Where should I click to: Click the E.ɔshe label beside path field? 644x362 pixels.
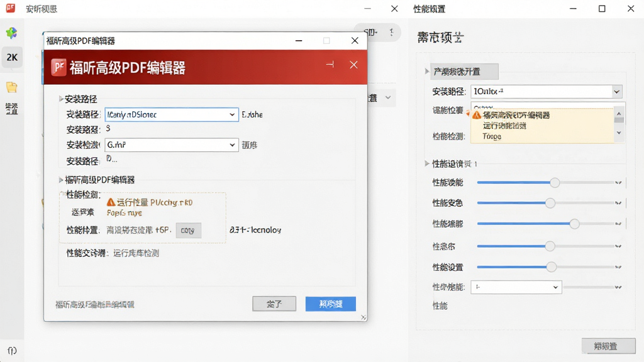click(x=252, y=114)
